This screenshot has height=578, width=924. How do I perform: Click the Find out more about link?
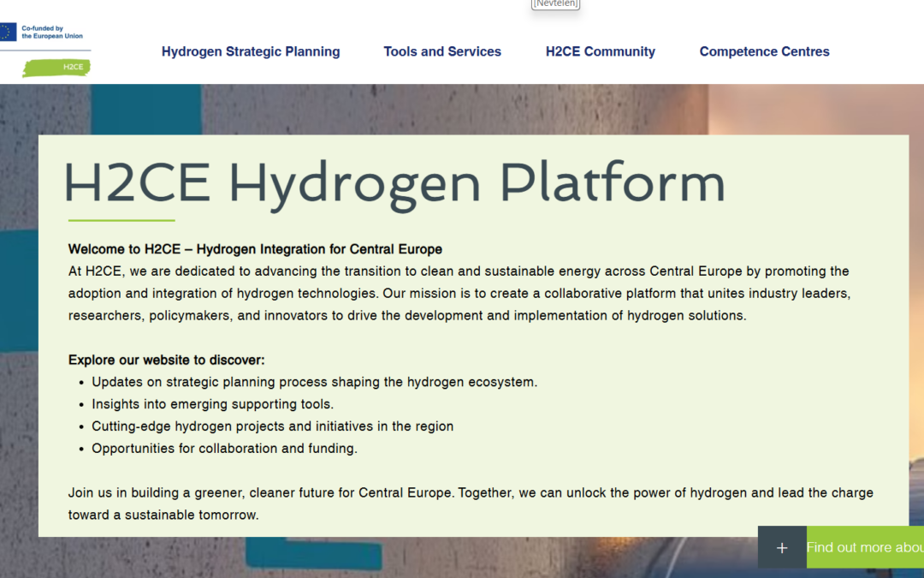(864, 546)
